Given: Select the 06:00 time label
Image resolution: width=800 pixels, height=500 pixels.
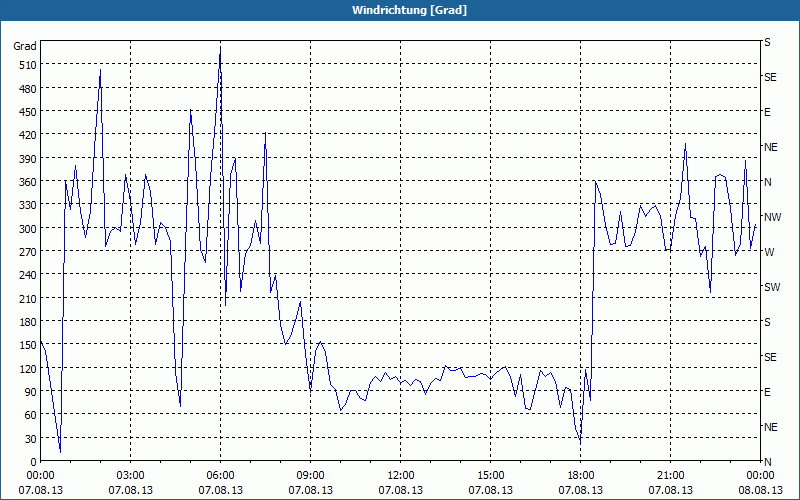Looking at the screenshot, I should (220, 476).
